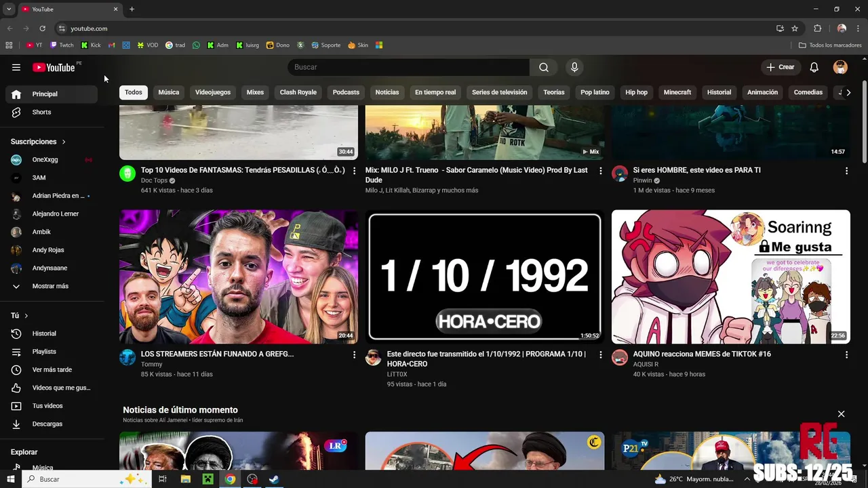Open options for Este directo fue transmitido video

[600, 354]
